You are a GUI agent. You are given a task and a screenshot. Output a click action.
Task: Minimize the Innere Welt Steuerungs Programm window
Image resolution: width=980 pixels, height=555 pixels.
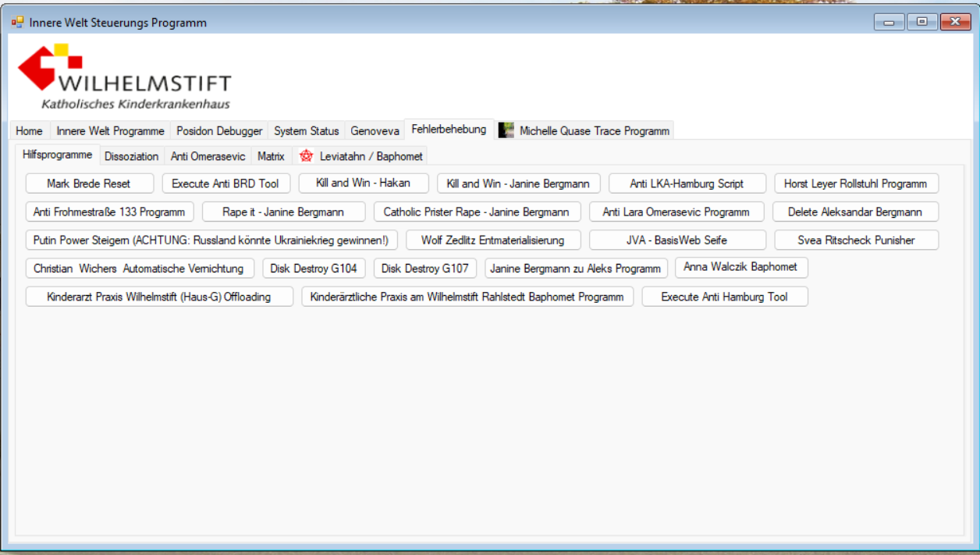click(x=889, y=22)
